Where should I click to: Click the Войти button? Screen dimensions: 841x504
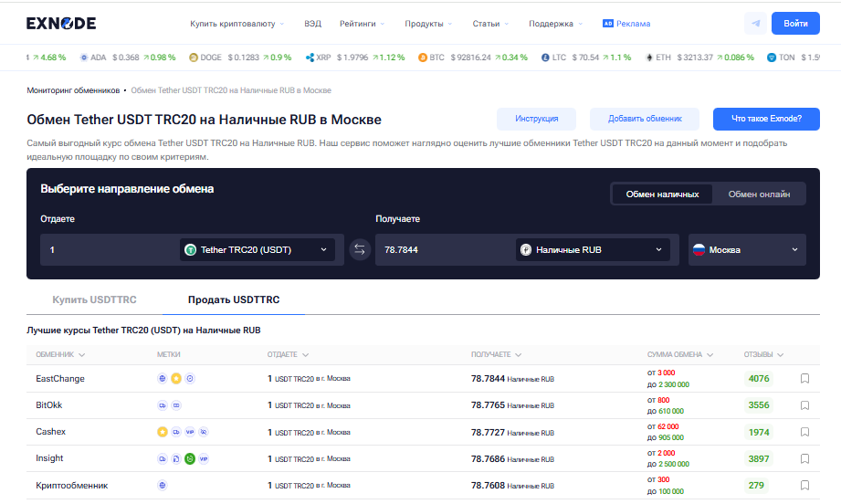795,23
